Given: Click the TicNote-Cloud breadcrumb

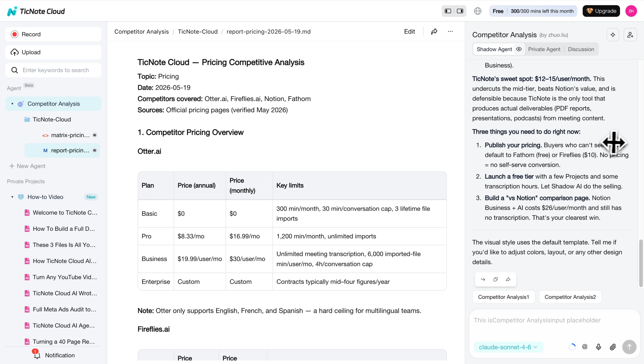Looking at the screenshot, I should [x=197, y=32].
